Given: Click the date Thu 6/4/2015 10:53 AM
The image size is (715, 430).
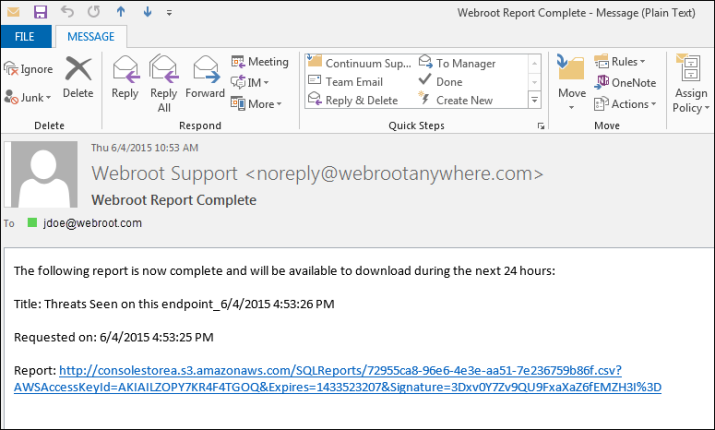Looking at the screenshot, I should (145, 148).
